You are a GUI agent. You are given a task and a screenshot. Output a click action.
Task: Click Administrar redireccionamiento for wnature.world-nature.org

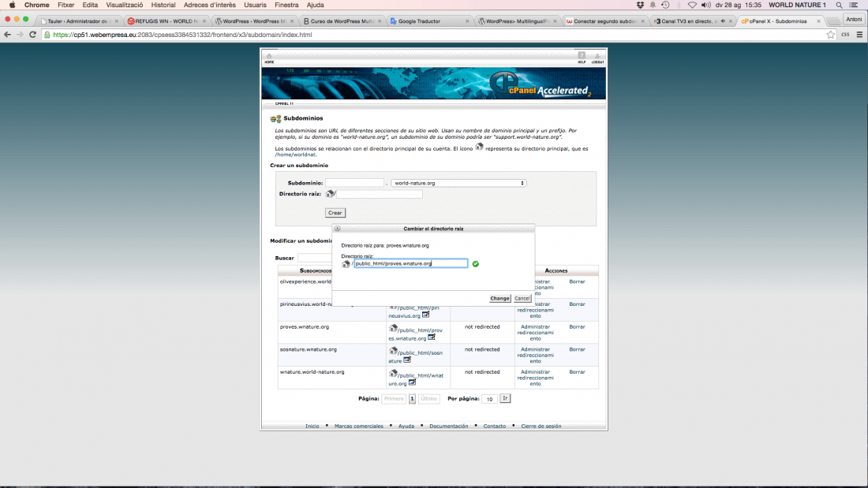pos(535,378)
